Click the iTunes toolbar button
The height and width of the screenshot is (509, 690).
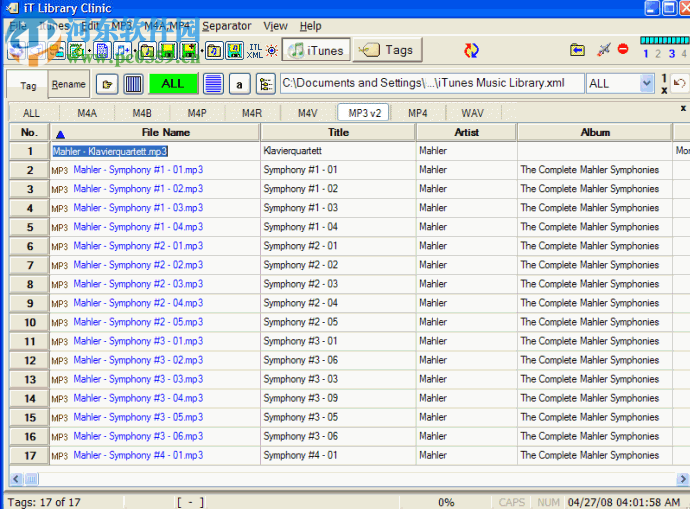point(315,50)
